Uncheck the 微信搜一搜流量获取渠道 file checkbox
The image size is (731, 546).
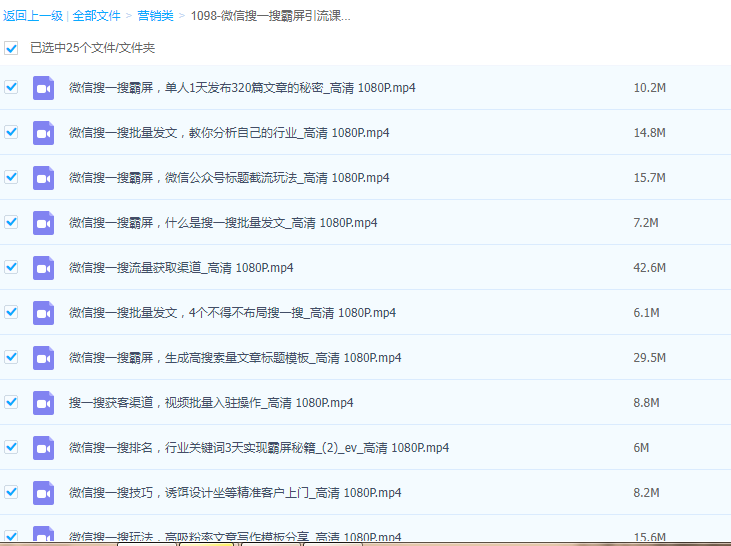(x=11, y=267)
